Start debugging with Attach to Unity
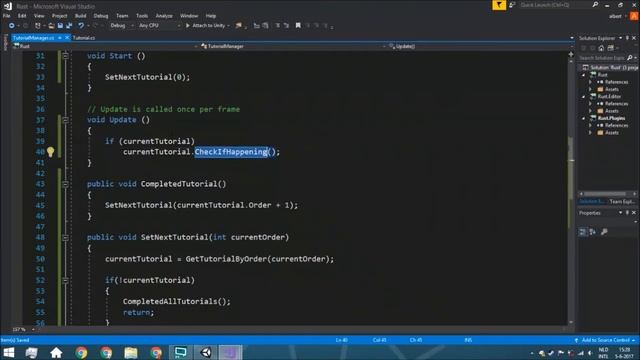The width and height of the screenshot is (640, 360). pos(205,26)
